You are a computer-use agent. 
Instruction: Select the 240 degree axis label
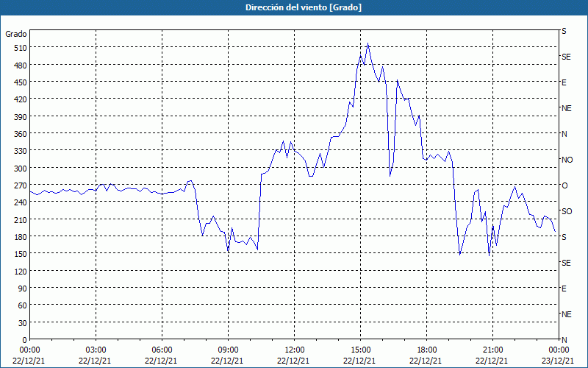tap(20, 203)
